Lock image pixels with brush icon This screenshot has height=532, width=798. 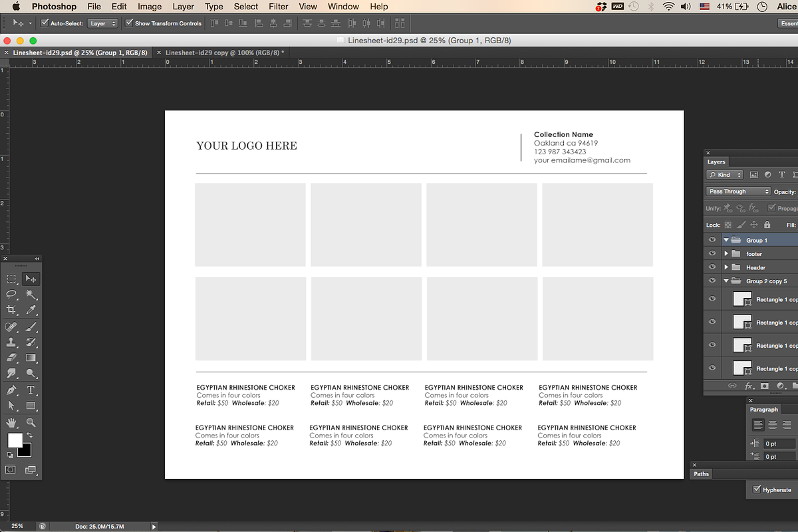coord(741,225)
